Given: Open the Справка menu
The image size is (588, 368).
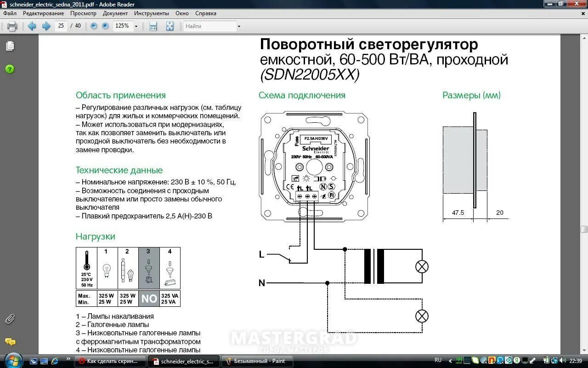Looking at the screenshot, I should tap(206, 13).
